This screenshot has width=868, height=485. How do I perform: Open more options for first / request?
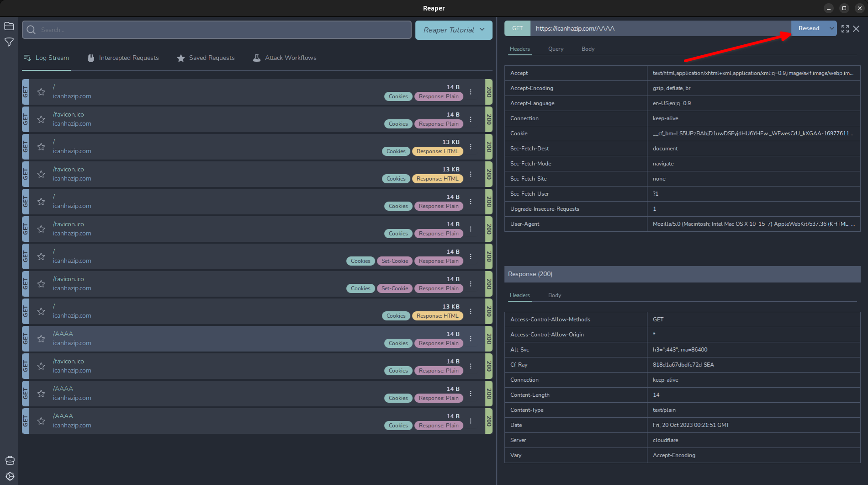471,92
